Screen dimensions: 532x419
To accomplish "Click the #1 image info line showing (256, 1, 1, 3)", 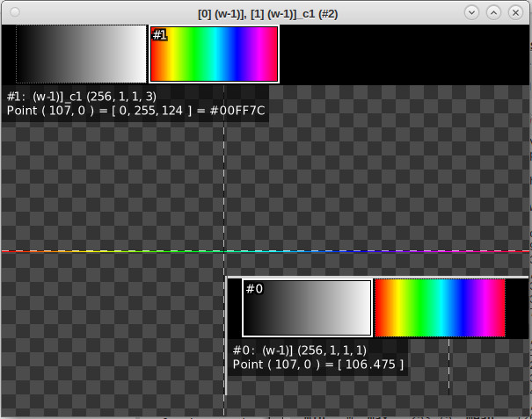I will click(82, 96).
